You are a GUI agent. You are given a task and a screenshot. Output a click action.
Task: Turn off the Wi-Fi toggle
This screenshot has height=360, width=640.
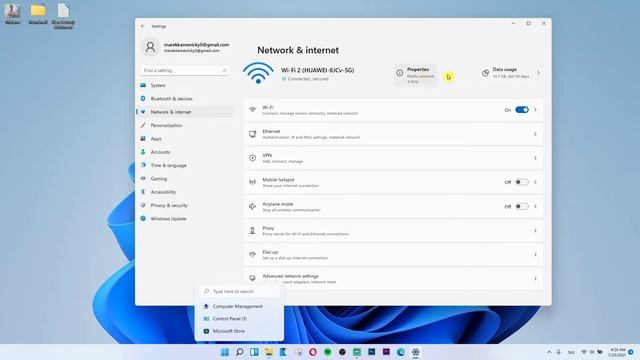coord(522,110)
